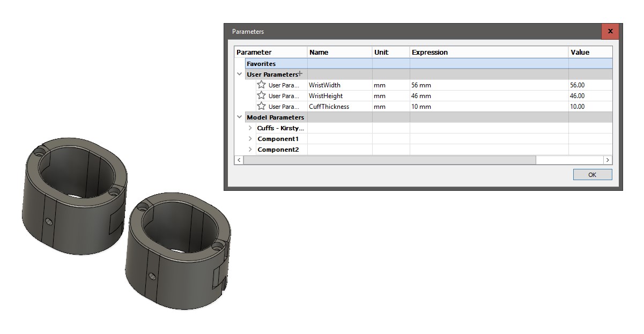Click the mm unit of WristHeight
This screenshot has height=334, width=644.
(391, 96)
